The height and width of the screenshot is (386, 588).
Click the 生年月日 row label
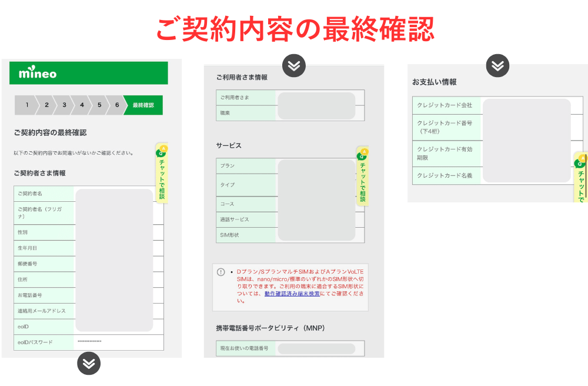pyautogui.click(x=28, y=248)
